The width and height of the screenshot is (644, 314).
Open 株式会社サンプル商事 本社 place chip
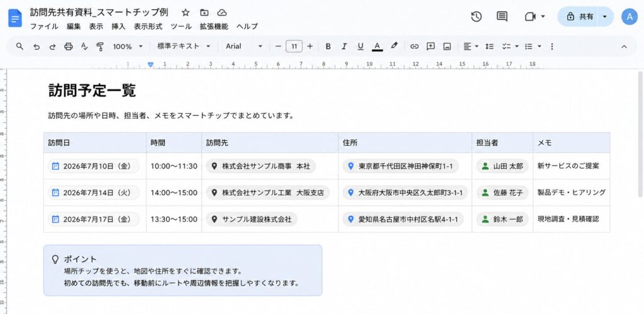coord(261,166)
